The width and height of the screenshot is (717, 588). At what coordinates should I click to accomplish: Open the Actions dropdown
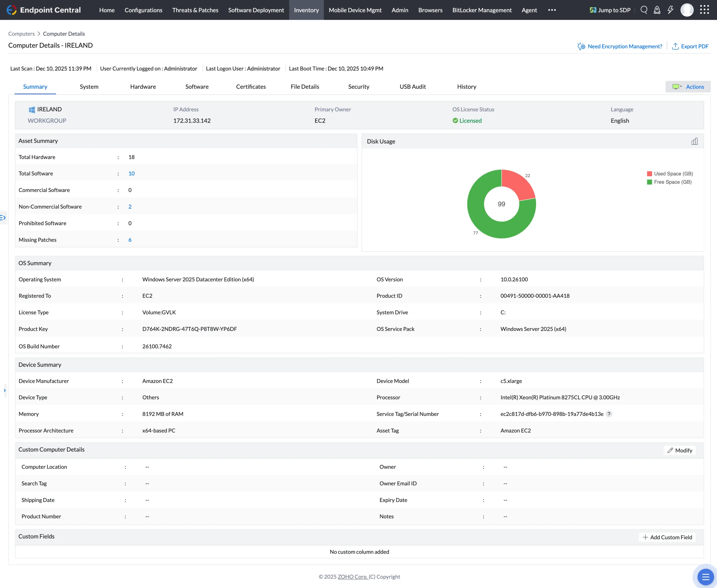point(688,87)
